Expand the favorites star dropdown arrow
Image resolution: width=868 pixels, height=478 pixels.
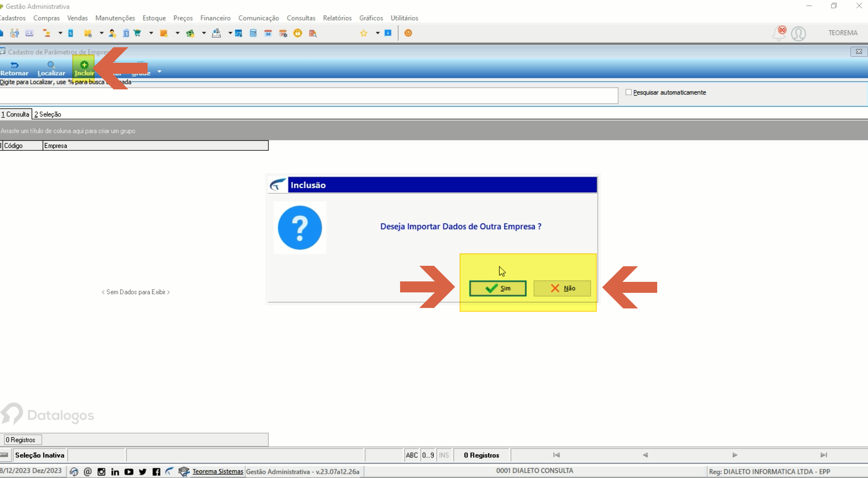(378, 33)
